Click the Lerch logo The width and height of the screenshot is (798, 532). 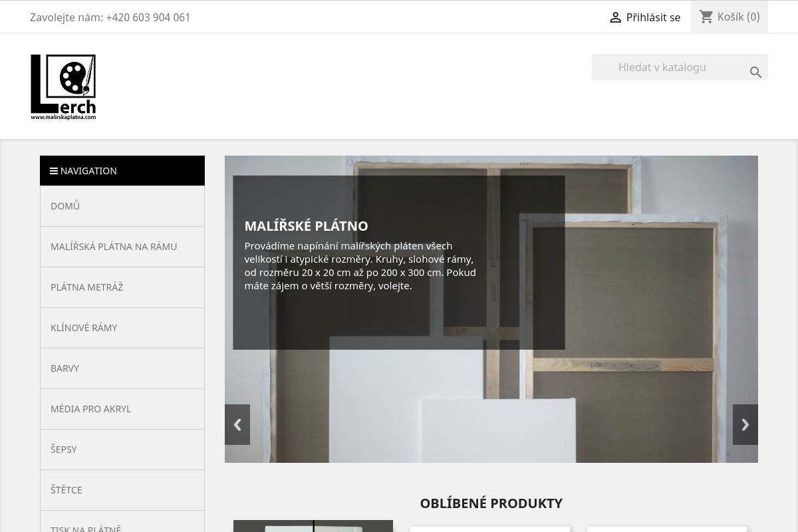[x=63, y=86]
